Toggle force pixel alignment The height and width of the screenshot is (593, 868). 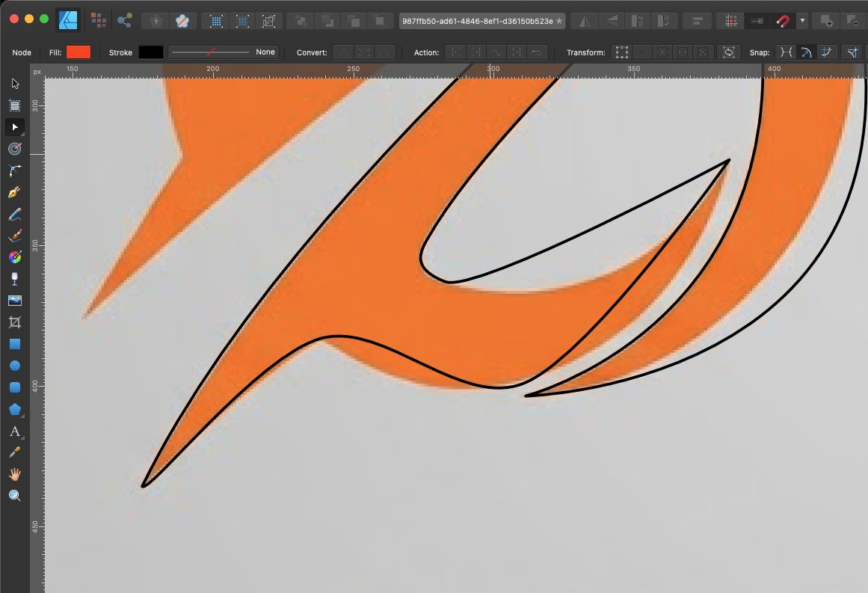point(731,21)
